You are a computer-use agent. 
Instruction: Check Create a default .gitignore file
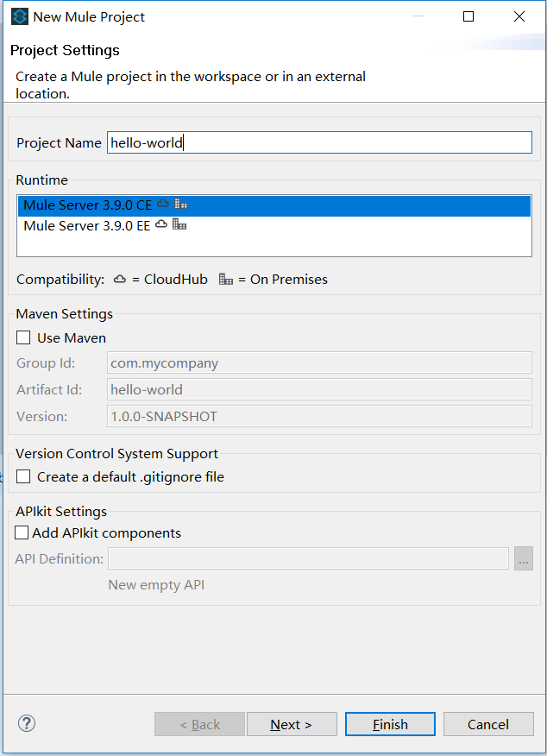[x=23, y=476]
